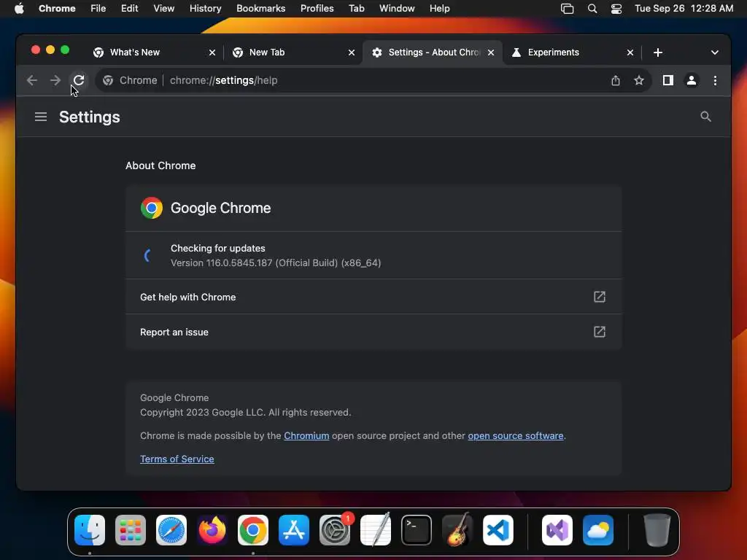Click the Chrome icon in the Dock
The image size is (747, 560).
(253, 530)
